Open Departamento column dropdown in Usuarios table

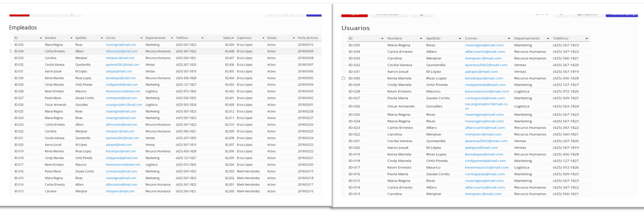pos(548,39)
